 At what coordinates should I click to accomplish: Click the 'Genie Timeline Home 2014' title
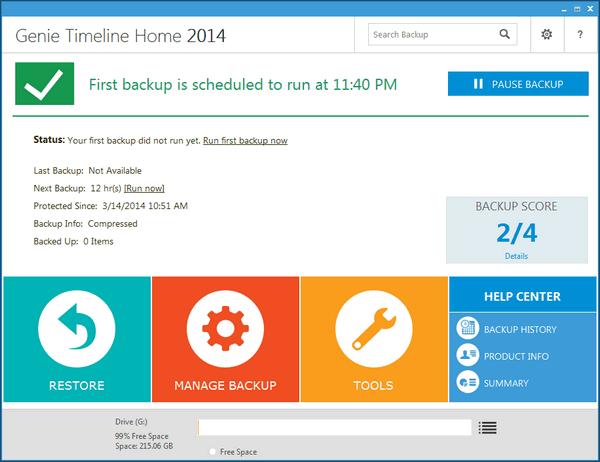(121, 36)
